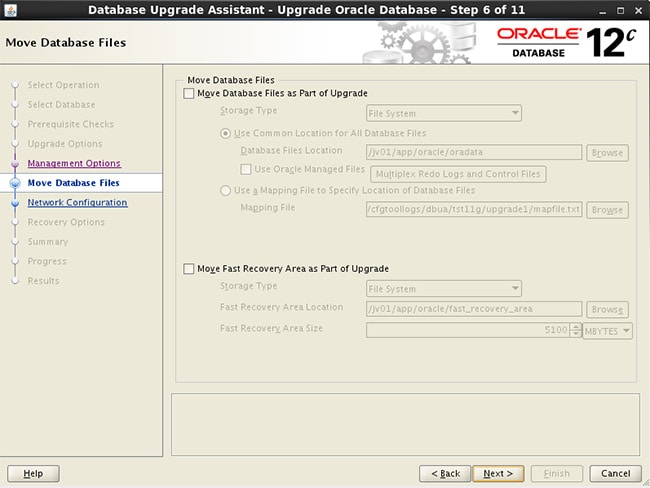The image size is (650, 488).
Task: Click the 'Move Database Files' page heading
Action: coord(66,43)
